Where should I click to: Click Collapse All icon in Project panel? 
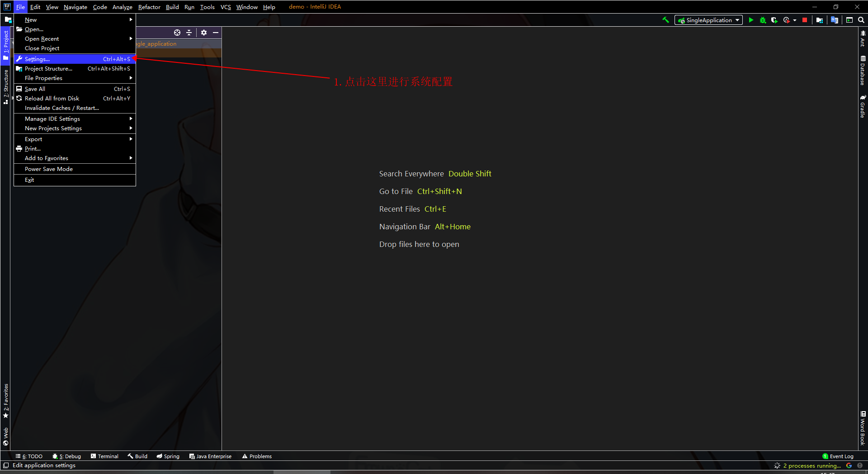[x=189, y=33]
